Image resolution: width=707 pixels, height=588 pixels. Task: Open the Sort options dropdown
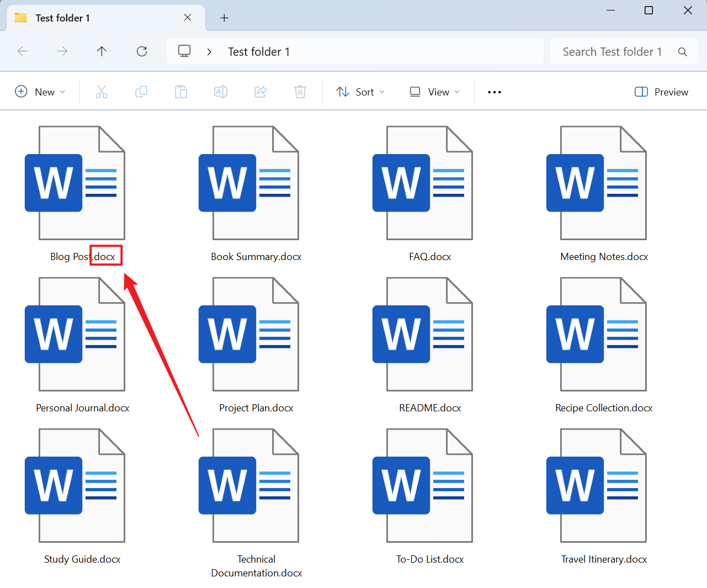pos(360,92)
